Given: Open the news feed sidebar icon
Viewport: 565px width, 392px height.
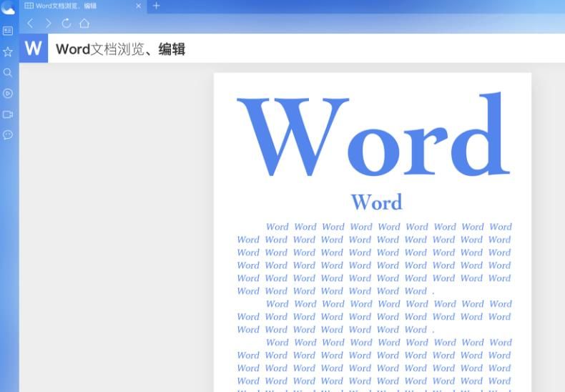Looking at the screenshot, I should tap(8, 31).
